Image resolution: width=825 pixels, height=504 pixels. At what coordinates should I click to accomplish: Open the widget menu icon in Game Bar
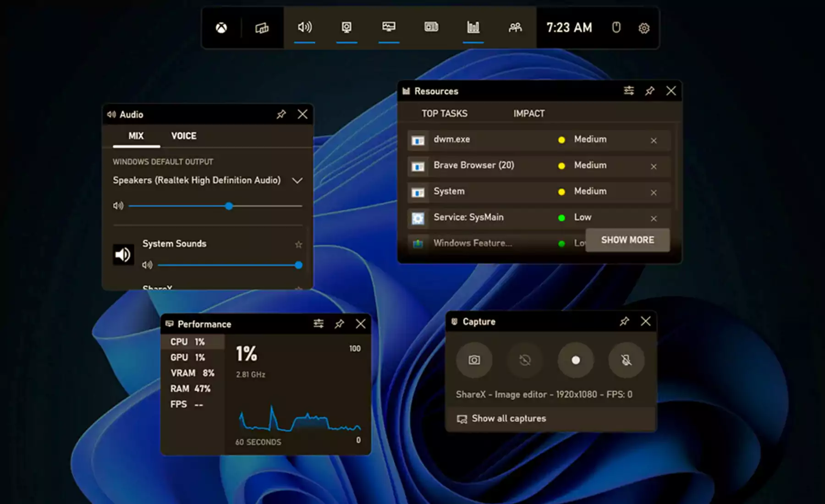coord(262,28)
